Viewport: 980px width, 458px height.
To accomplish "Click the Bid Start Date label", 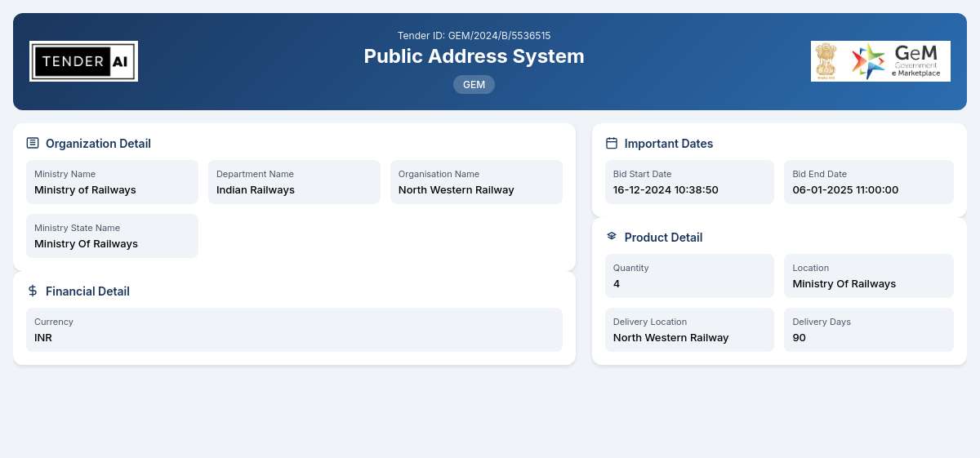I will tap(642, 174).
